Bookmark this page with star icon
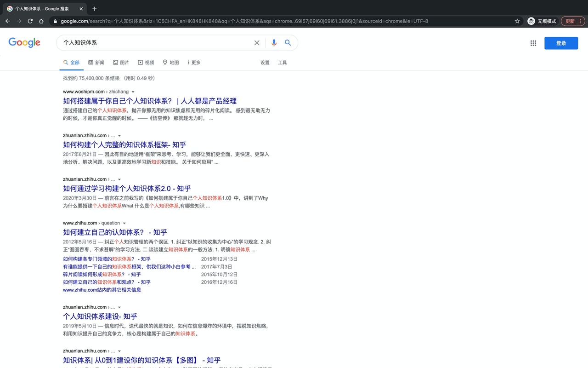 517,21
